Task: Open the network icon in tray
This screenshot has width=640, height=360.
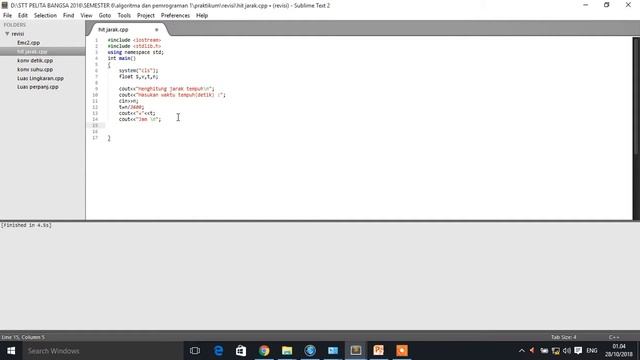Action: point(556,351)
